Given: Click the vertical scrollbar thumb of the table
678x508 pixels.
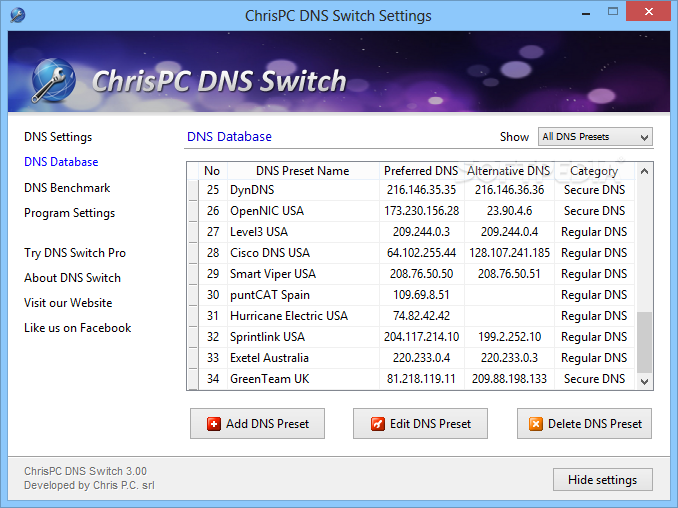Looking at the screenshot, I should [644, 342].
